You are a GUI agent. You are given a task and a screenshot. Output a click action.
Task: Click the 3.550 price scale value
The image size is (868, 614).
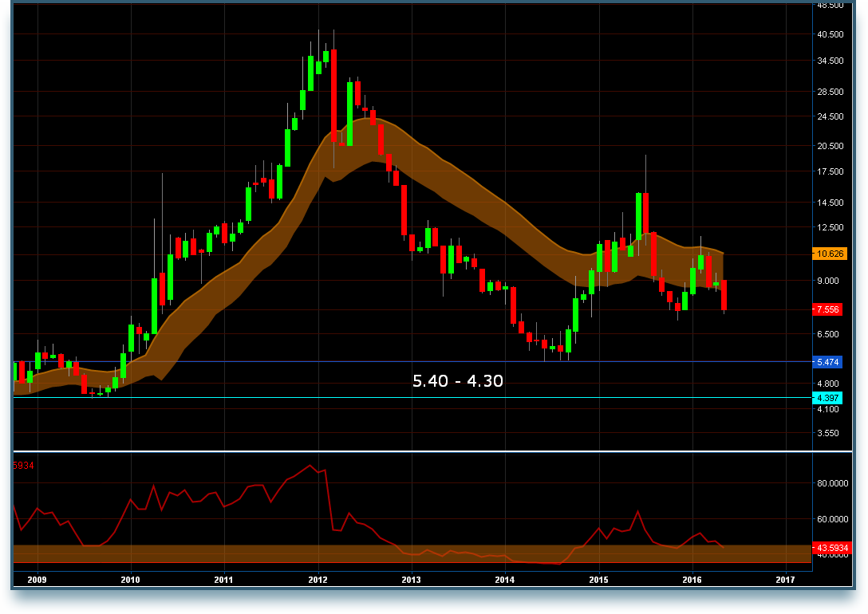827,432
